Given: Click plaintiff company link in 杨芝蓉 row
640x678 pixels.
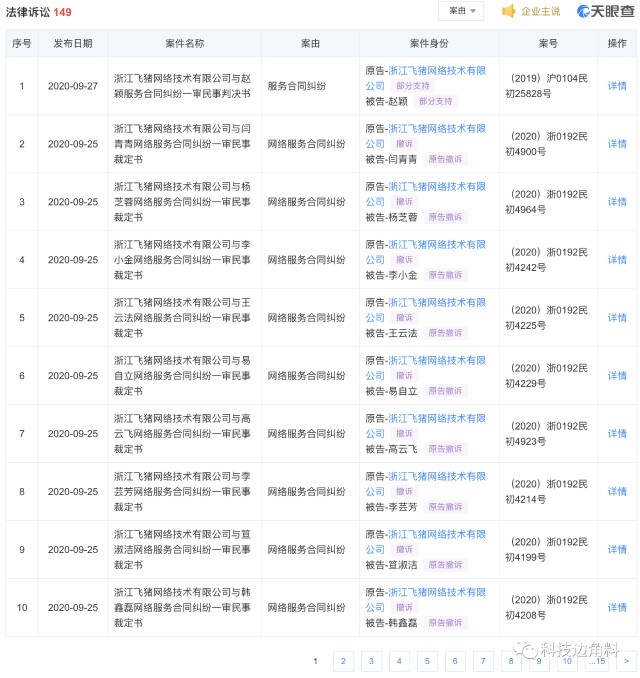Looking at the screenshot, I should click(437, 186).
